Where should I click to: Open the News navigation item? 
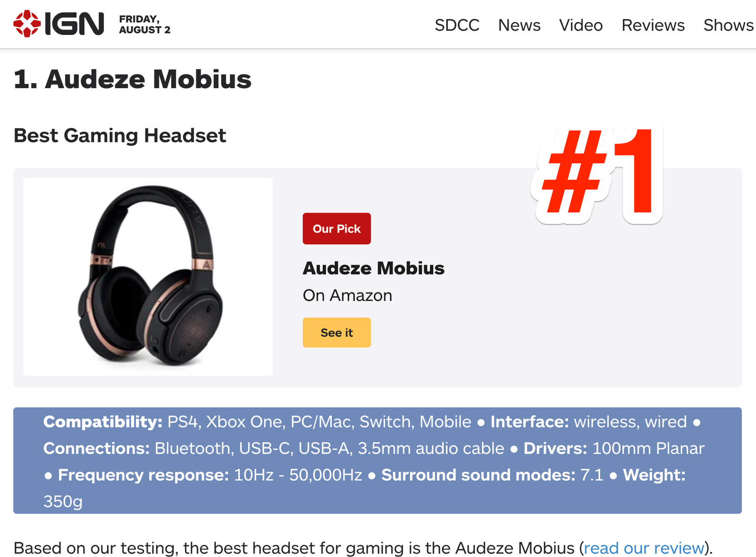(x=519, y=25)
